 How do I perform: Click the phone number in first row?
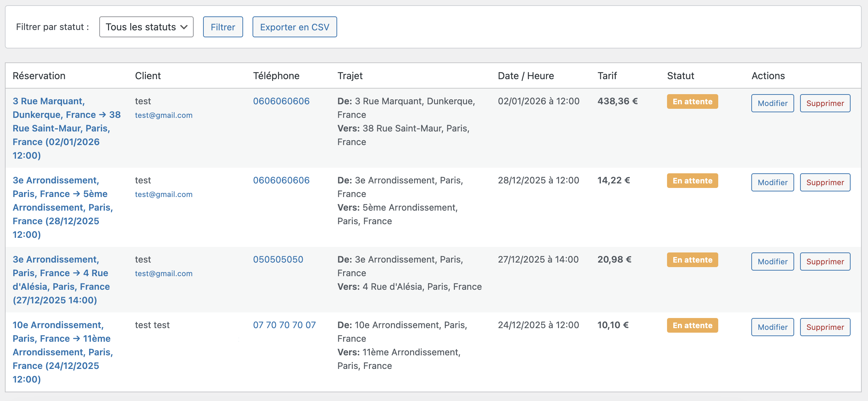(x=281, y=101)
